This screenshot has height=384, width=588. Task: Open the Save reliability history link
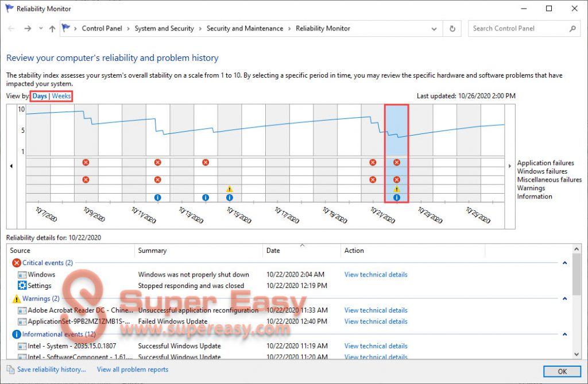[51, 370]
